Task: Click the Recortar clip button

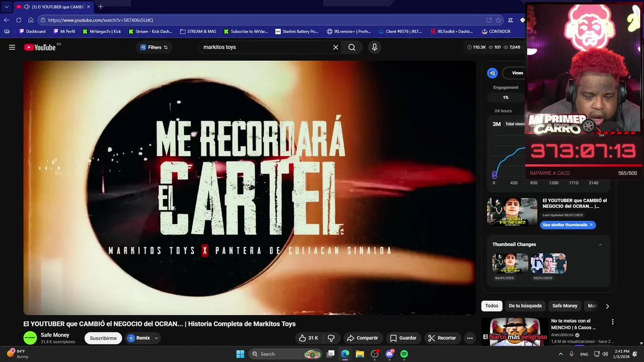Action: (442, 338)
